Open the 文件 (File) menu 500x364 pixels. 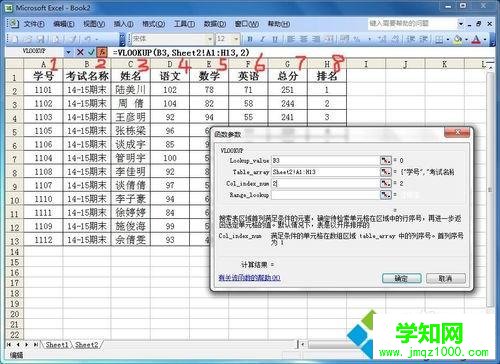click(34, 24)
